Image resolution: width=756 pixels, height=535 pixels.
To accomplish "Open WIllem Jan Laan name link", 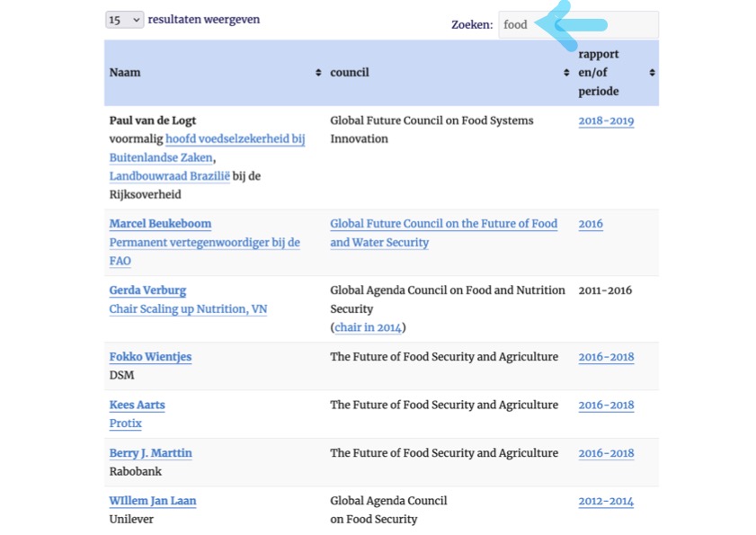I will click(x=153, y=501).
